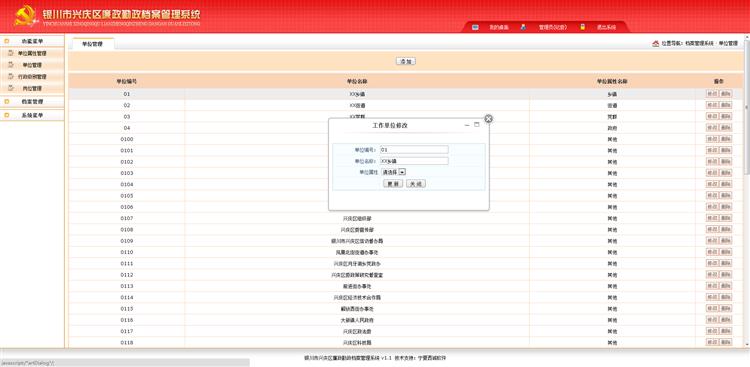Minimize the 工作单位修改 dialog
The height and width of the screenshot is (367, 750).
[x=467, y=125]
